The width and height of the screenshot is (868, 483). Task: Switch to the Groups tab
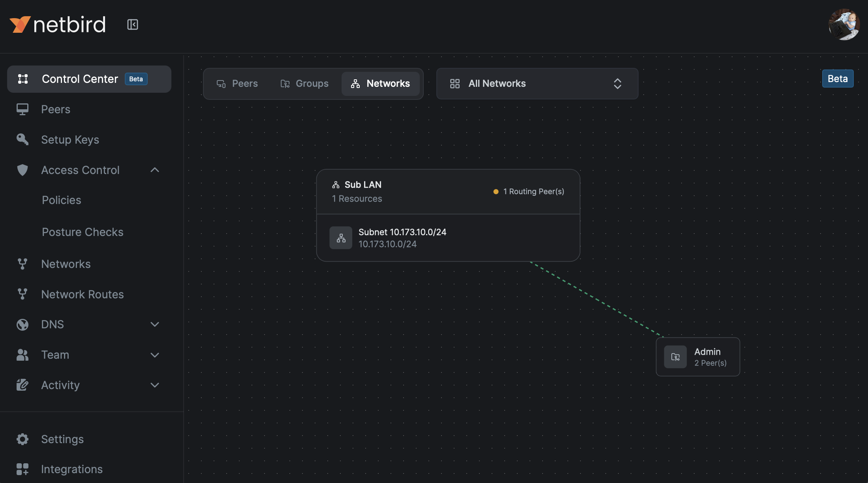tap(304, 83)
